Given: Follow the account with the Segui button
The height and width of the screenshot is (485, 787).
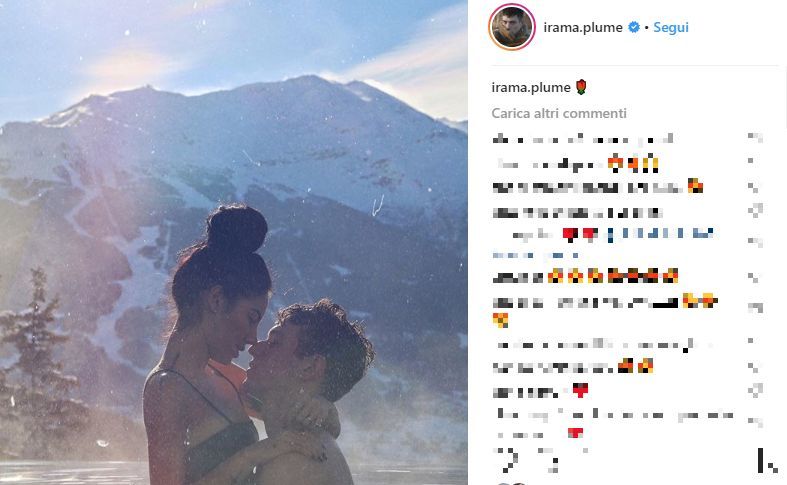Looking at the screenshot, I should (x=671, y=27).
